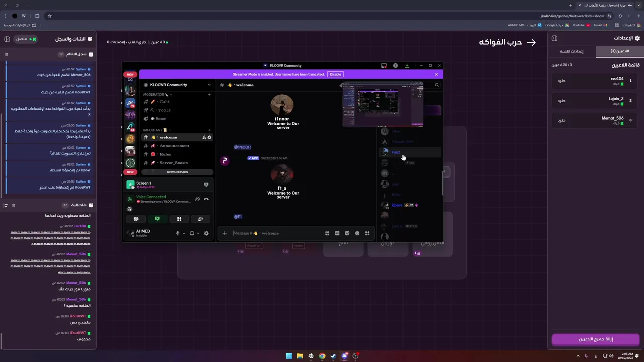This screenshot has height=362, width=644.
Task: Open the Tools channel in Discord
Action: click(x=177, y=110)
